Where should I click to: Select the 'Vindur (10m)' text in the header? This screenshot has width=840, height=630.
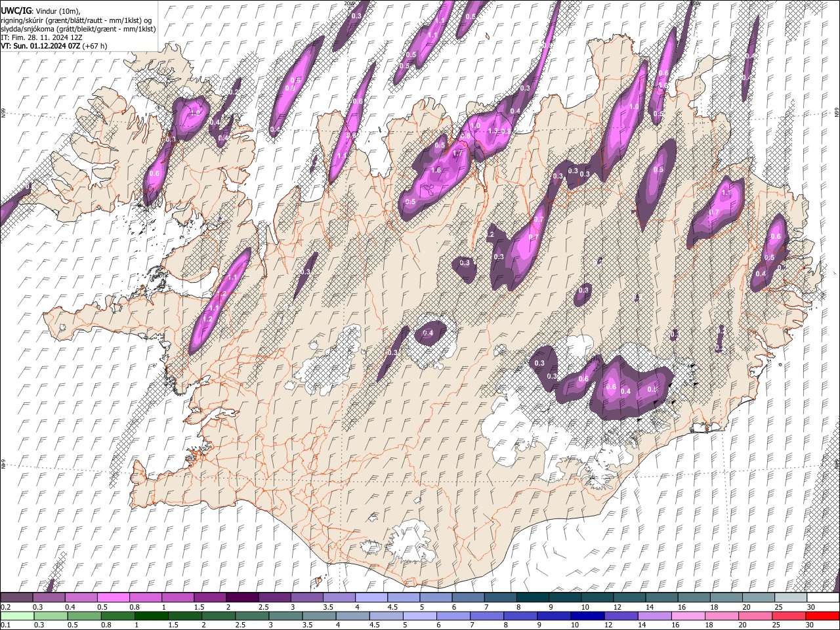58,11
